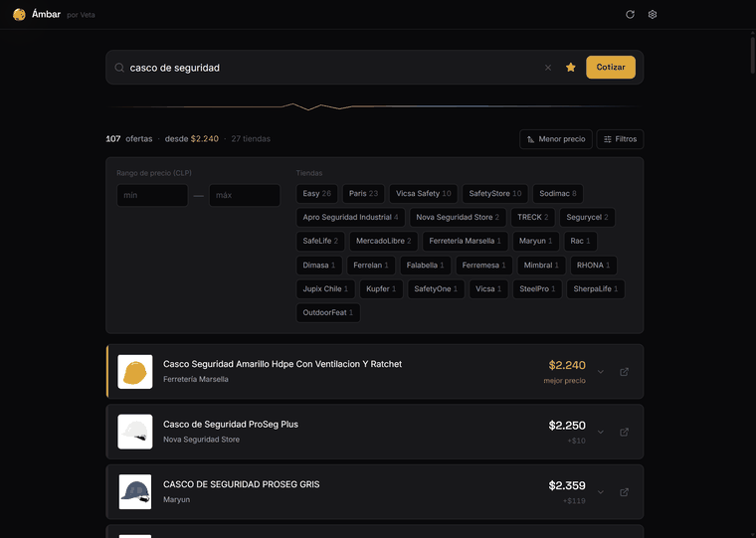Viewport: 756px width, 538px height.
Task: Click the $2.240 mejor precio price
Action: (567, 365)
